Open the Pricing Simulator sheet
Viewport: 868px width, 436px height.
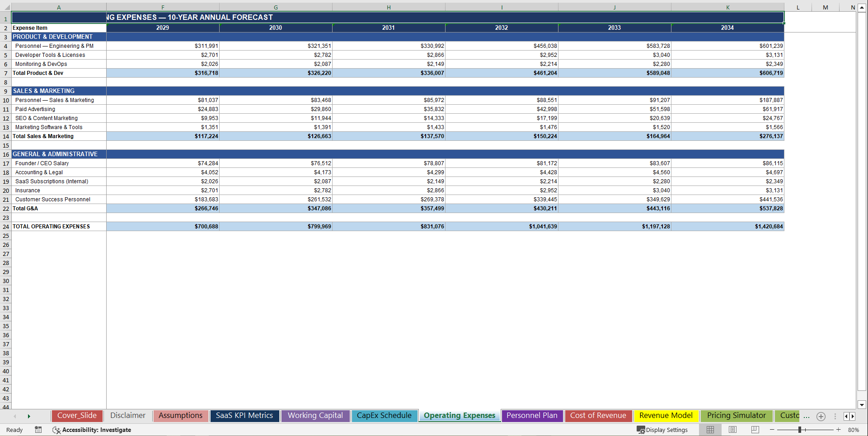737,415
